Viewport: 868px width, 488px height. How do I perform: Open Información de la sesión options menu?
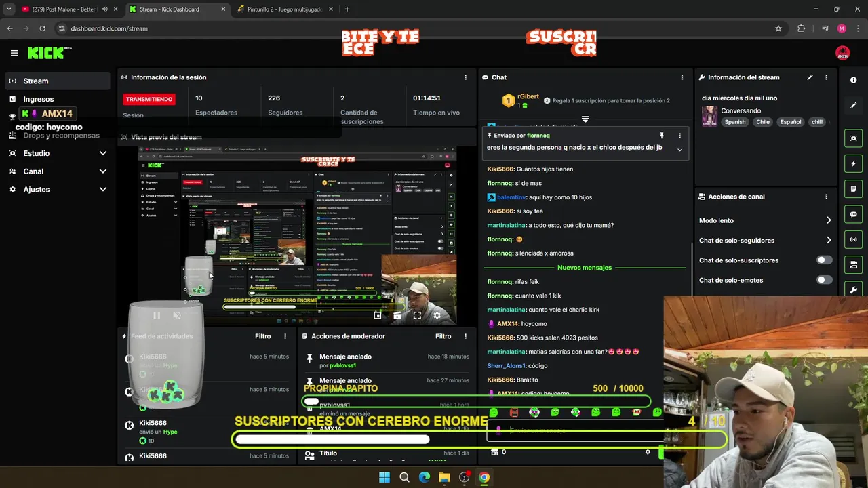click(x=465, y=77)
